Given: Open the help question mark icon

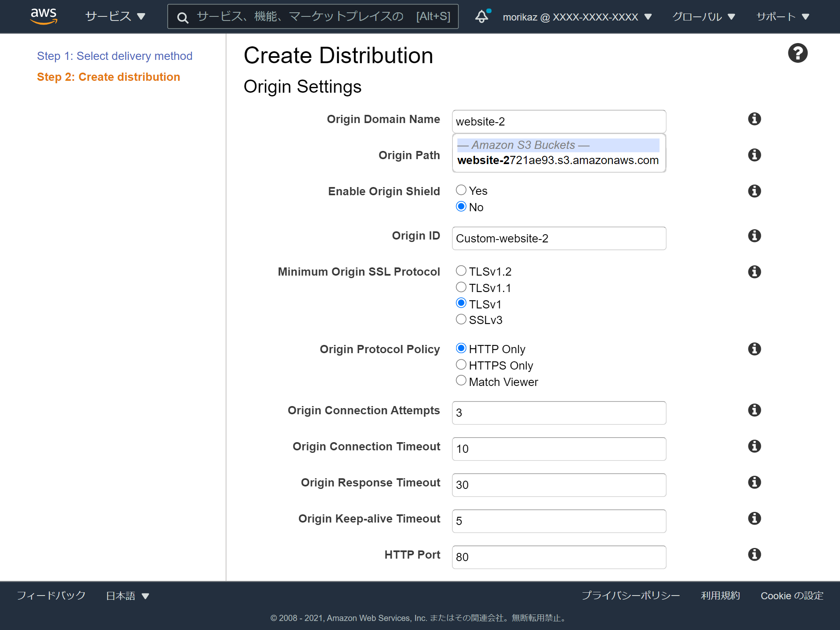Looking at the screenshot, I should pos(797,52).
